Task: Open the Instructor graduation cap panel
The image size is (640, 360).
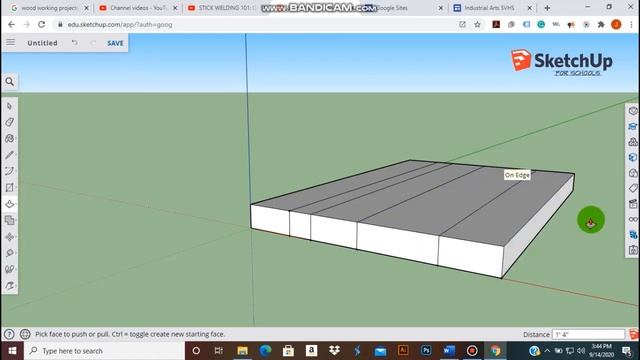Action: click(633, 126)
